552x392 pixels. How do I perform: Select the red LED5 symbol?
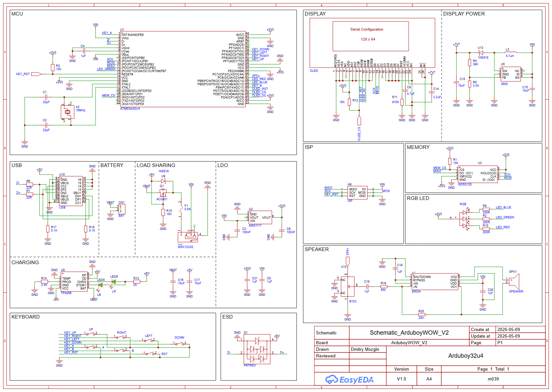pos(101,285)
